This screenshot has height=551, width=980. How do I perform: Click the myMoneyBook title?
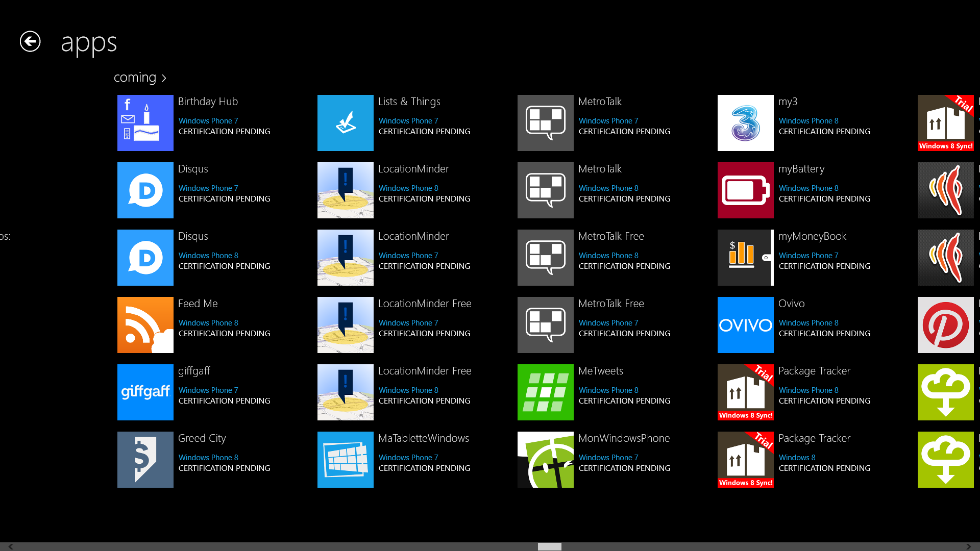812,236
